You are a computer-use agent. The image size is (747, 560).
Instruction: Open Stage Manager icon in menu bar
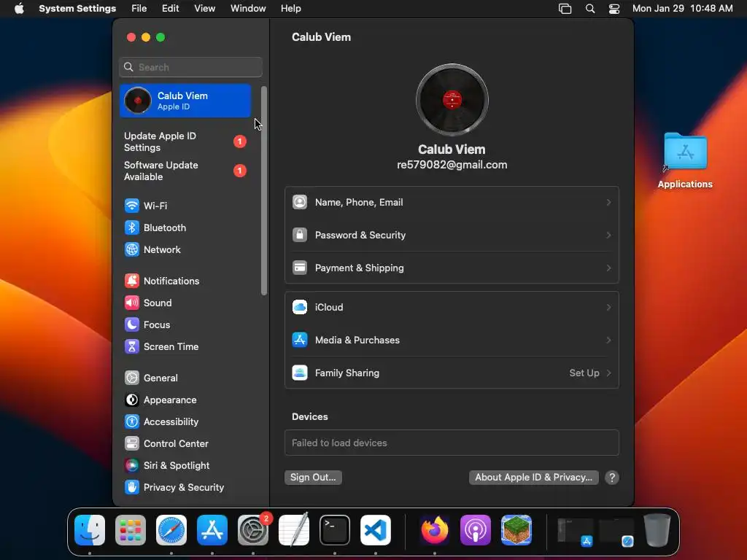565,9
